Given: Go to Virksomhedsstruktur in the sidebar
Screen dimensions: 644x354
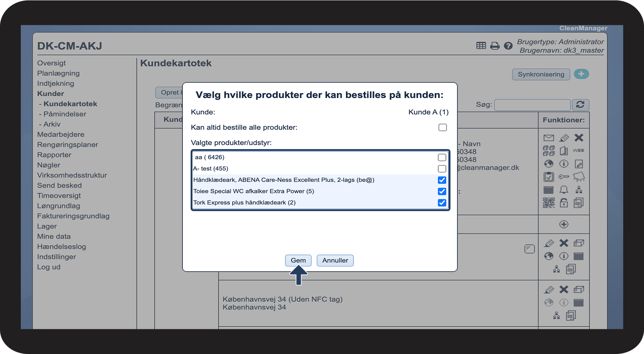Looking at the screenshot, I should [x=72, y=175].
